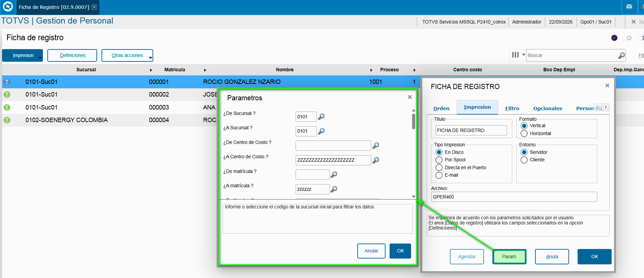Open lookup for De Sucursal field
The image size is (644, 278).
point(321,117)
